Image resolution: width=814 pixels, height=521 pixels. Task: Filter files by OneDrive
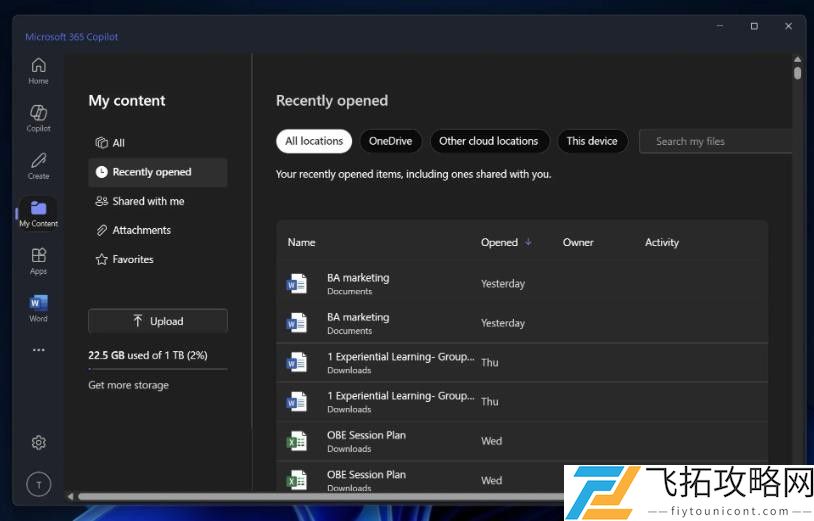click(x=390, y=141)
